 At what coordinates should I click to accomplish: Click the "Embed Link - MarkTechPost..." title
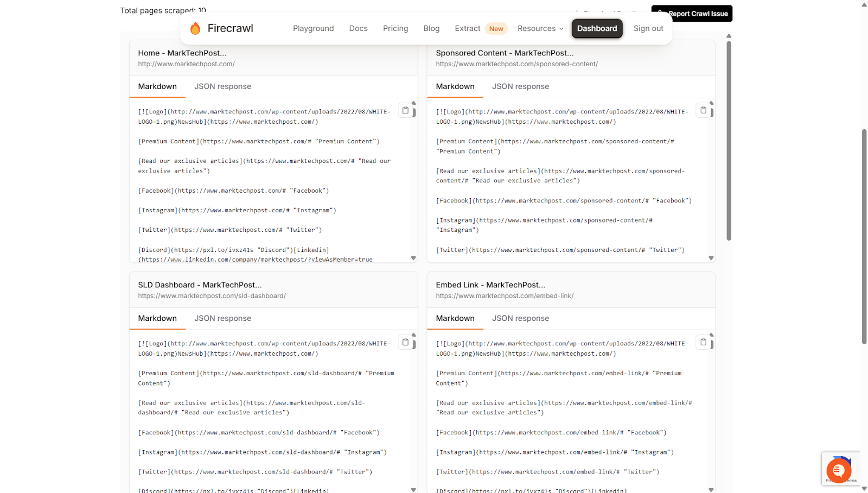(490, 285)
